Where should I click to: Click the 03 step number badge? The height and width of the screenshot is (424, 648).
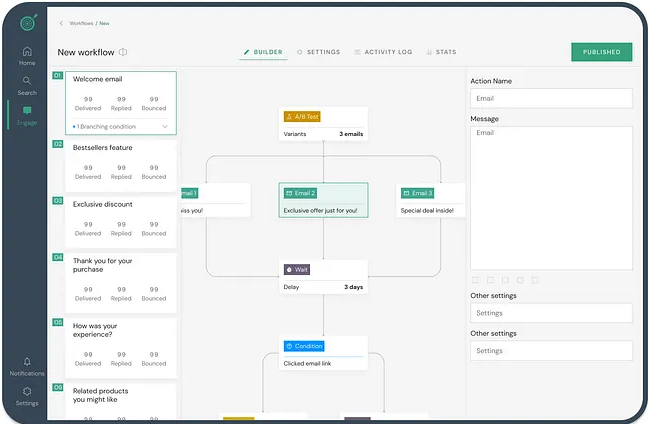[x=57, y=200]
